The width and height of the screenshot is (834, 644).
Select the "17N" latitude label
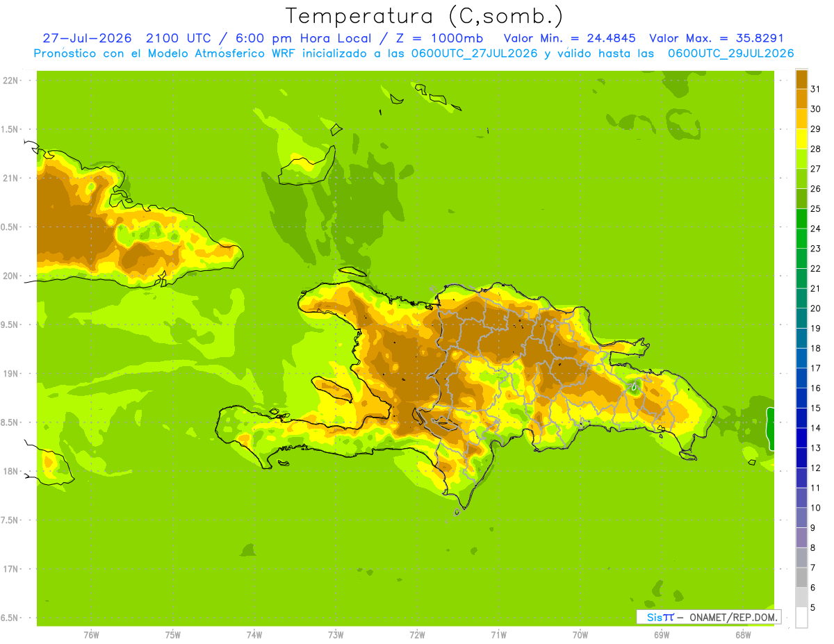[10, 569]
